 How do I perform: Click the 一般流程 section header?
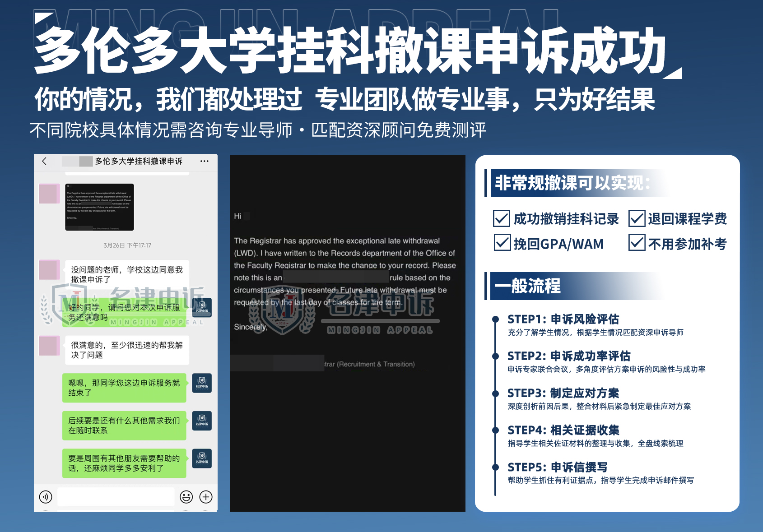527,286
